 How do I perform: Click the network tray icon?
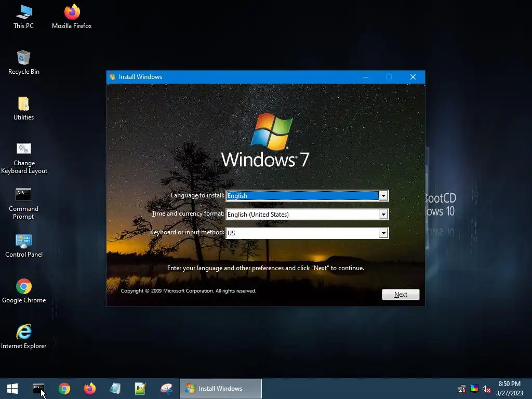(462, 389)
